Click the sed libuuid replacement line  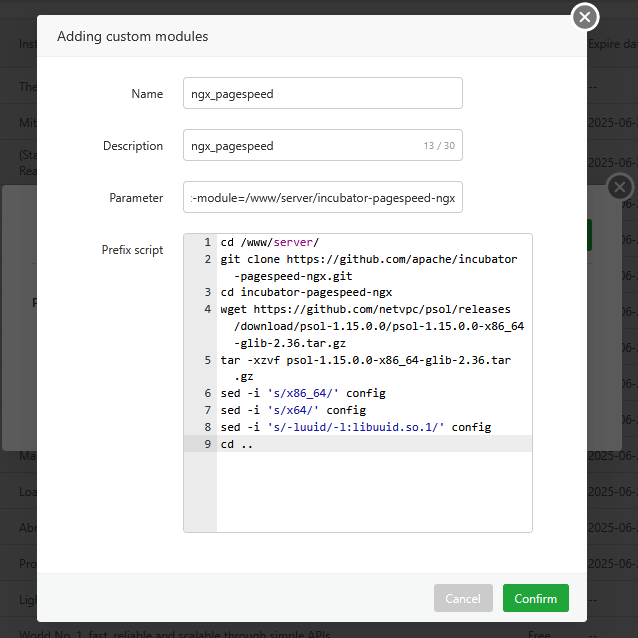pyautogui.click(x=355, y=427)
